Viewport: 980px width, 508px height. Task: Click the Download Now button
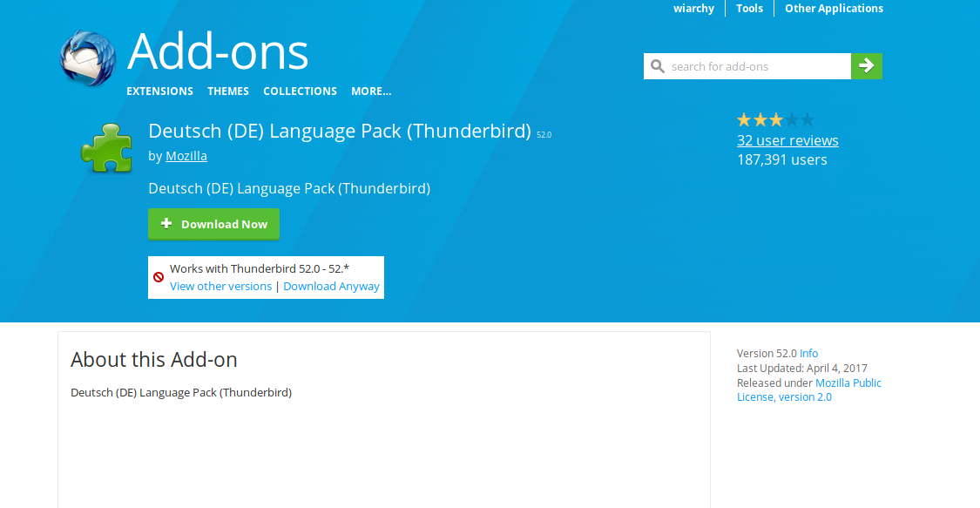point(213,224)
